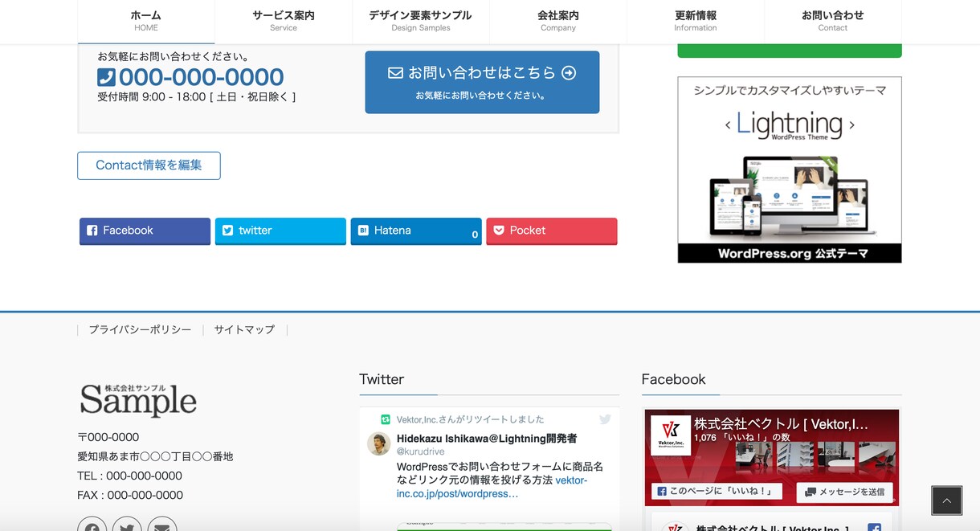Image resolution: width=980 pixels, height=531 pixels.
Task: Share via the Hatena bookmark button
Action: [x=416, y=231]
